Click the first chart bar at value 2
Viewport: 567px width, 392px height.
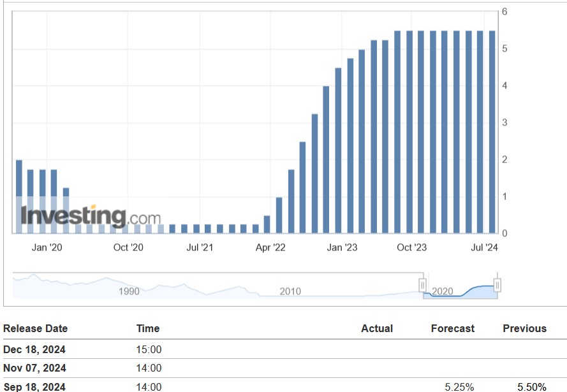pos(19,196)
